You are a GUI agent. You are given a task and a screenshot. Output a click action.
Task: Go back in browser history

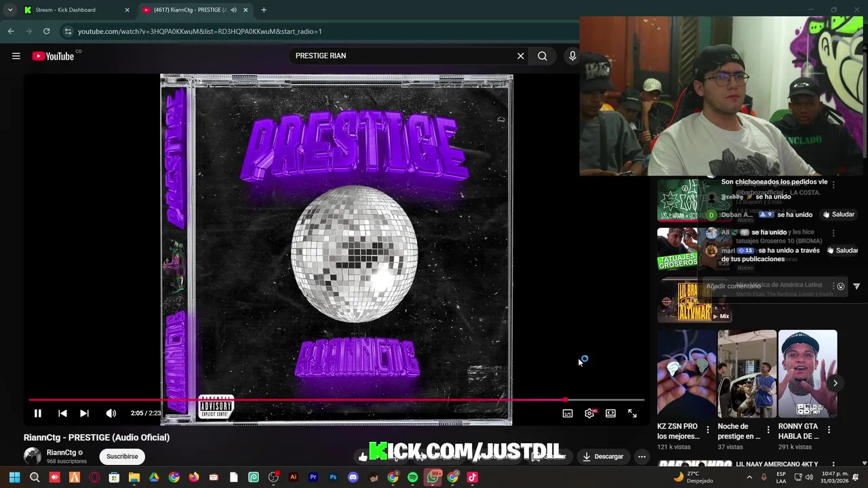click(11, 31)
